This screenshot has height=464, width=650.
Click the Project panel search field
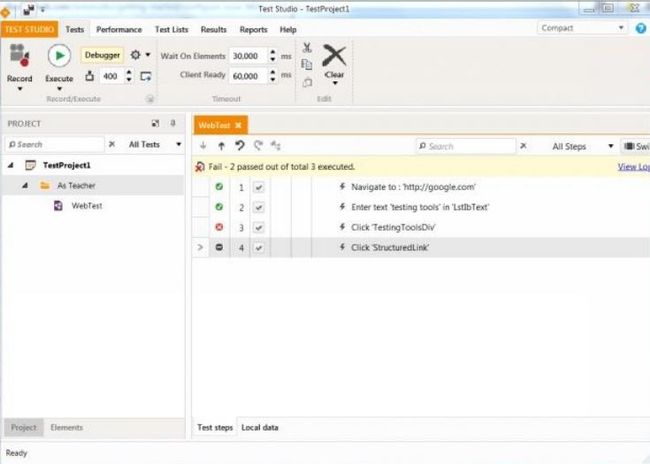pyautogui.click(x=55, y=144)
